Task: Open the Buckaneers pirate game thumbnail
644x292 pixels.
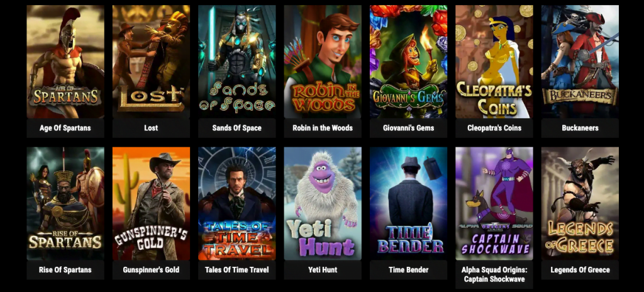Action: pyautogui.click(x=580, y=62)
